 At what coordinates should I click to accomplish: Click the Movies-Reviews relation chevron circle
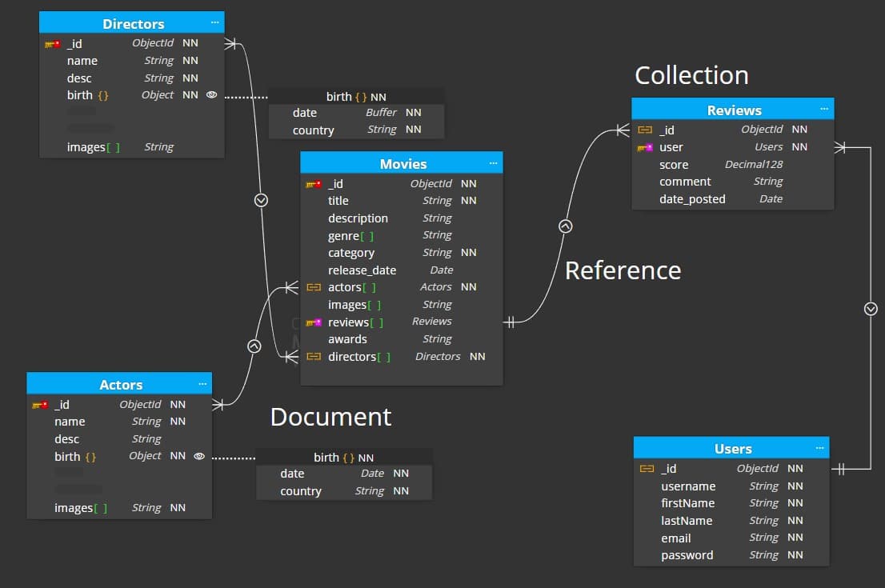(x=566, y=226)
